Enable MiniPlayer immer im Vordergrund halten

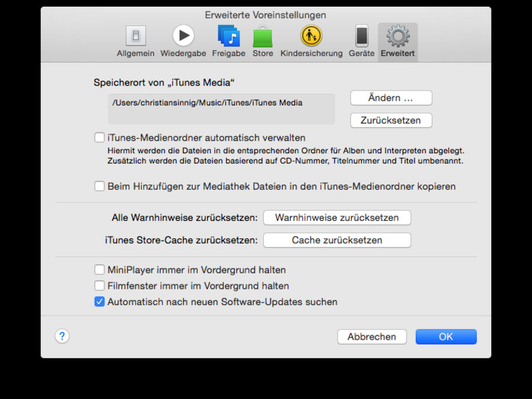pyautogui.click(x=99, y=270)
